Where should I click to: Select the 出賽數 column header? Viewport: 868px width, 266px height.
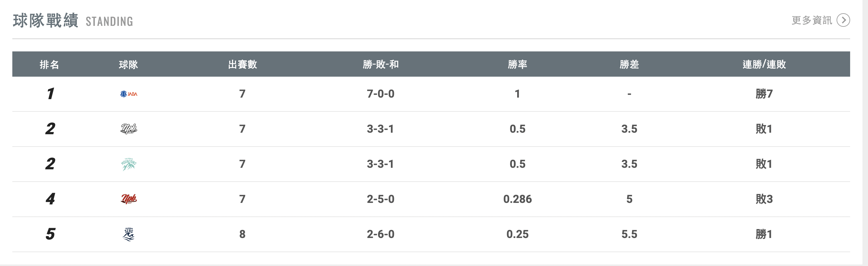(242, 64)
